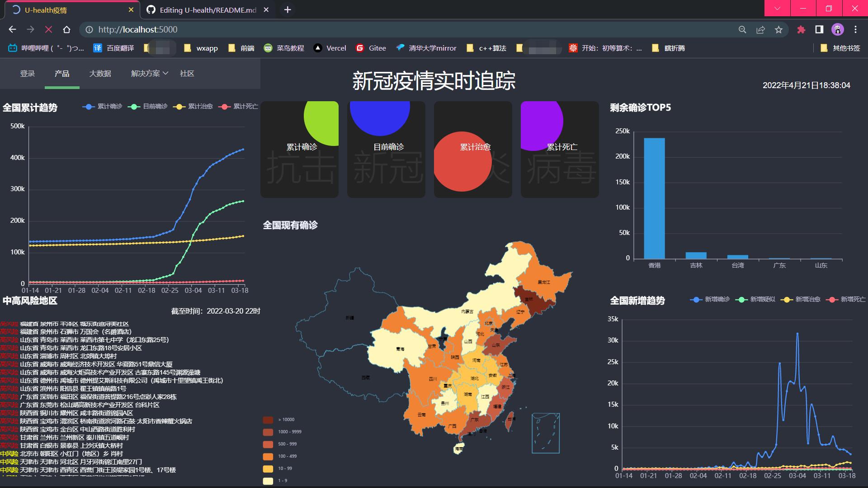Viewport: 868px width, 488px height.
Task: Open the 其他书签 bookmarks folder
Action: 841,48
